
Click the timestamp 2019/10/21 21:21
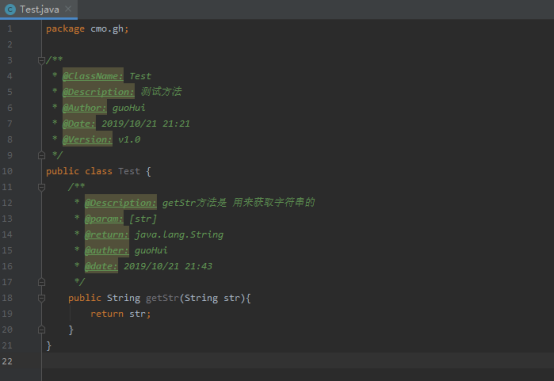[146, 124]
